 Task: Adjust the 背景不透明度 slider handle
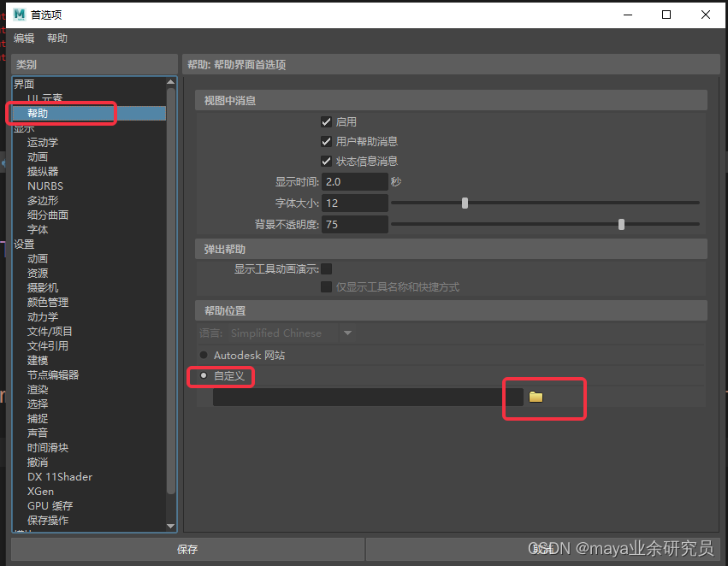[621, 225]
